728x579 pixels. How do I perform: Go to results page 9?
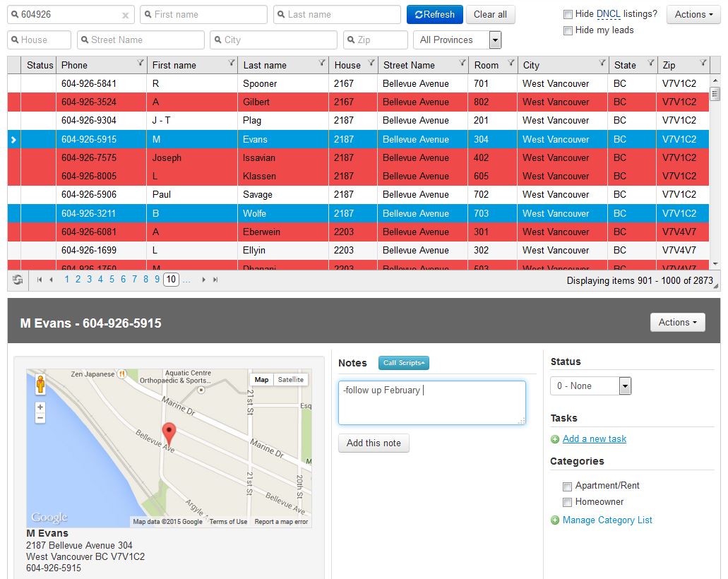(x=157, y=279)
